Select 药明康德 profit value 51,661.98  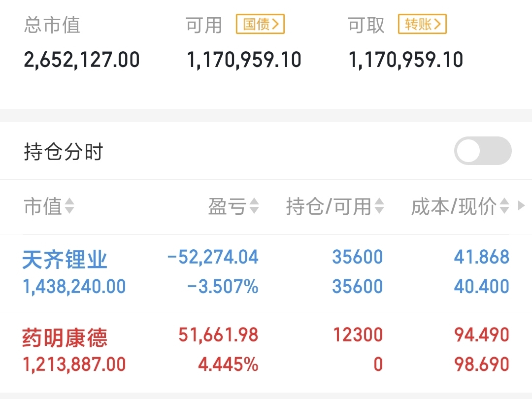pos(219,335)
